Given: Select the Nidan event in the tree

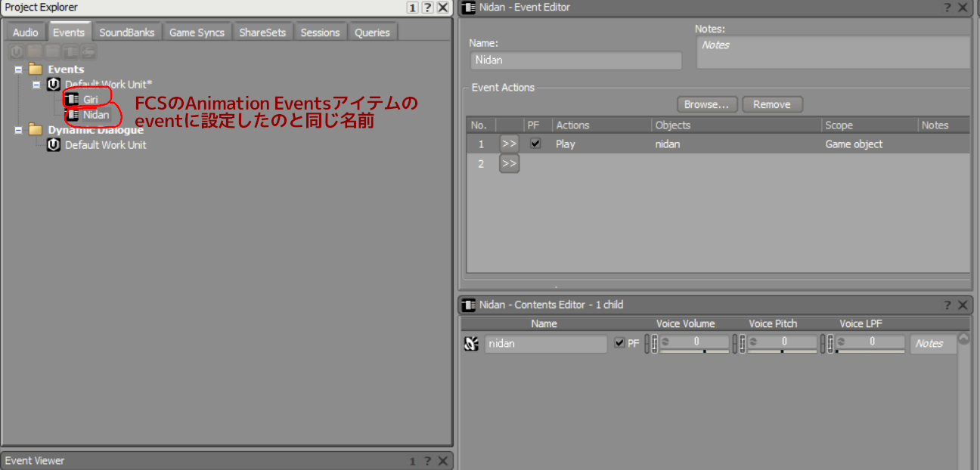Looking at the screenshot, I should pyautogui.click(x=96, y=115).
